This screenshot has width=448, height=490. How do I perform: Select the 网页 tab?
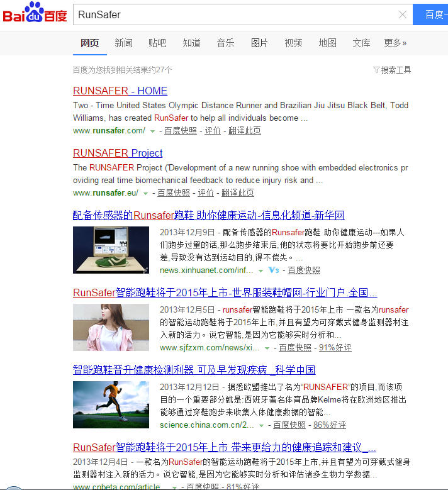point(90,43)
